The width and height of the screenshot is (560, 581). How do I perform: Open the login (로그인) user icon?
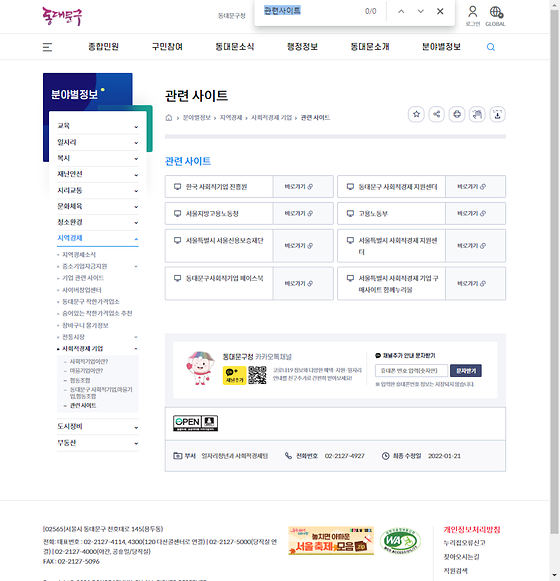click(x=473, y=16)
